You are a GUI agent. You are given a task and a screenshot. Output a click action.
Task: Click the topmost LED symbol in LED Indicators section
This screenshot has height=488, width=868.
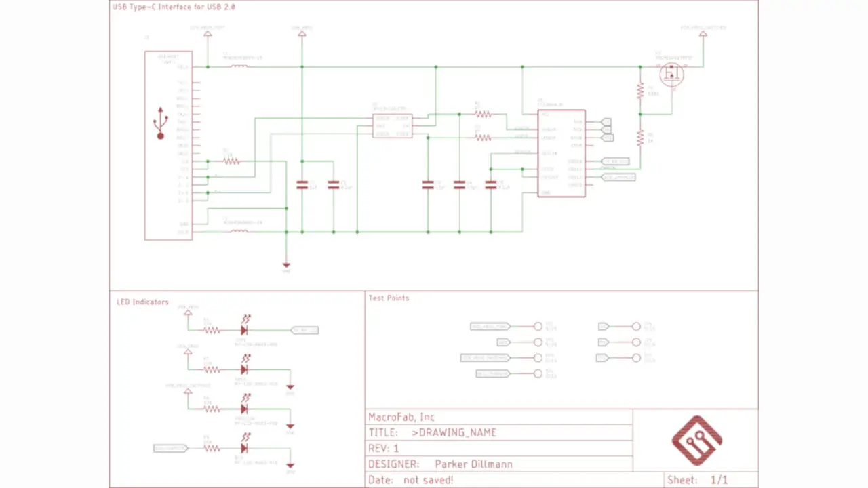point(244,330)
